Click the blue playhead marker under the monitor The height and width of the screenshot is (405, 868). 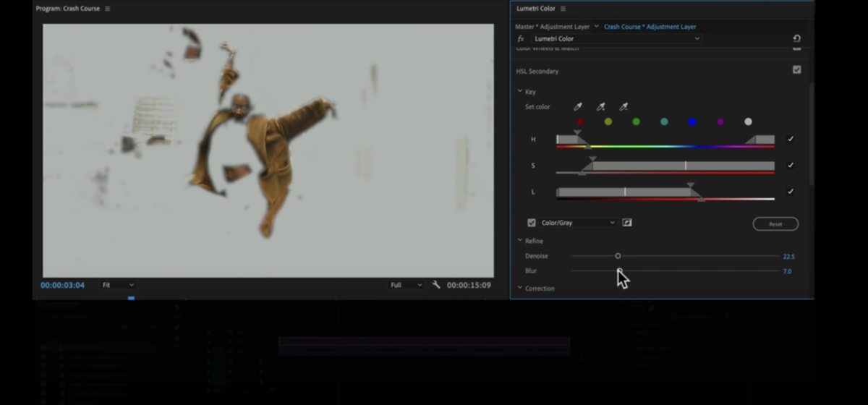point(131,298)
